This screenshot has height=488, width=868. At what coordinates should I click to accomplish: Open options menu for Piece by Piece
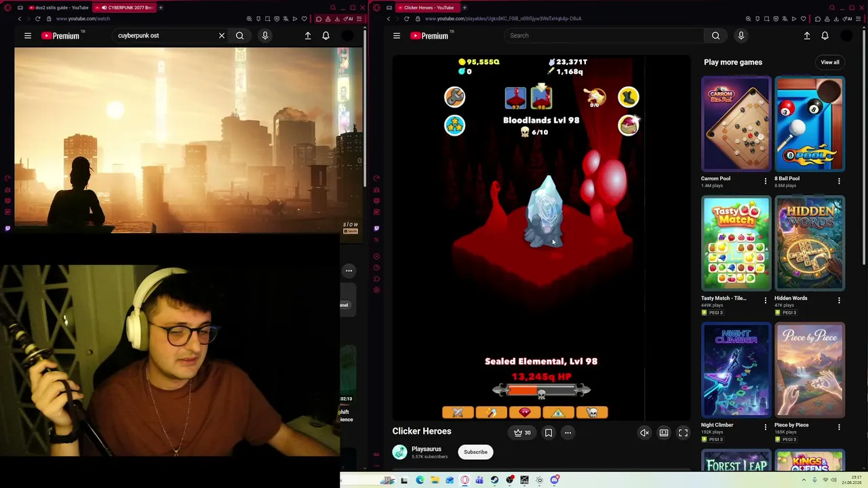coord(839,427)
